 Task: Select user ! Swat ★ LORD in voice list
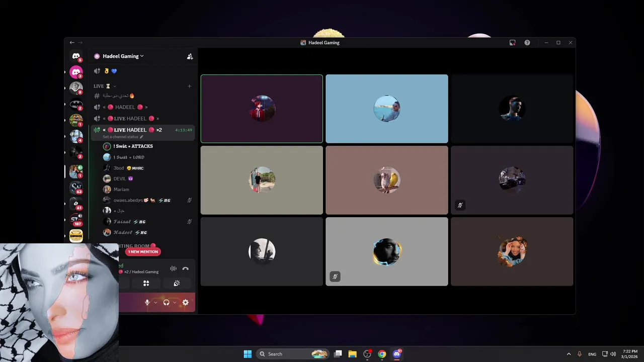click(x=147, y=157)
